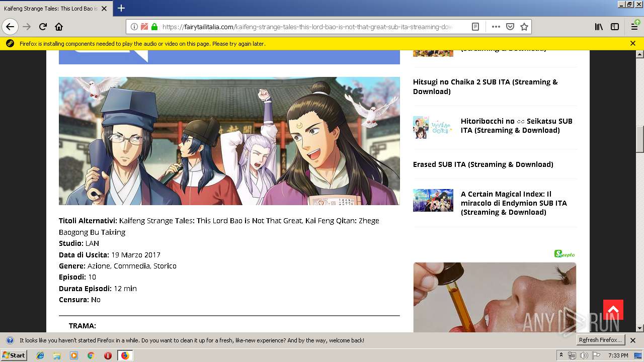Show hidden system tray icons
This screenshot has width=644, height=362.
coord(561,355)
